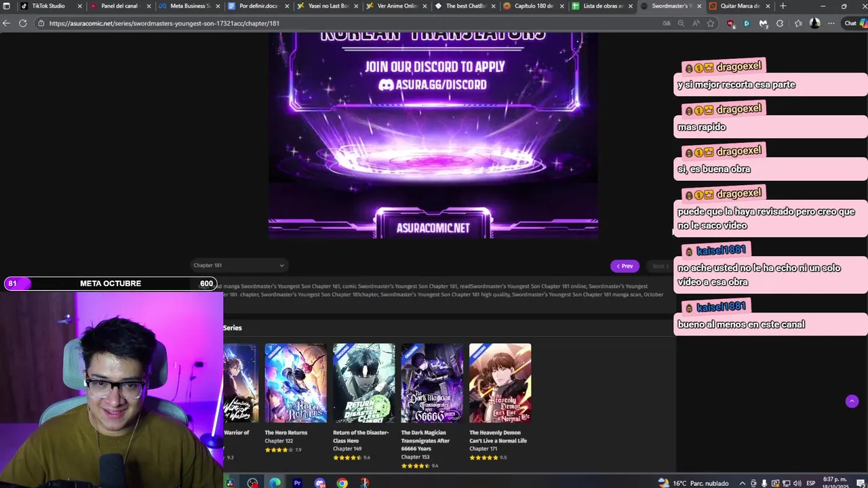Screen dimensions: 868x488
Task: Open Google Chrome from the taskbar
Action: click(342, 483)
